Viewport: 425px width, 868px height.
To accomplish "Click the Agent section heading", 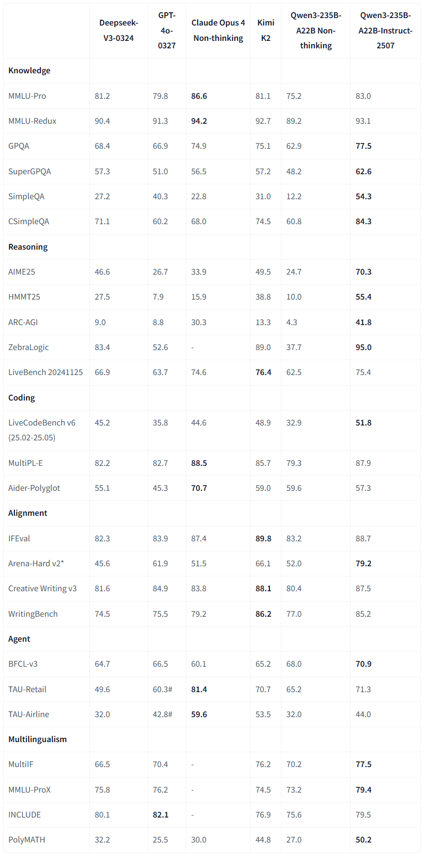I will (x=19, y=639).
